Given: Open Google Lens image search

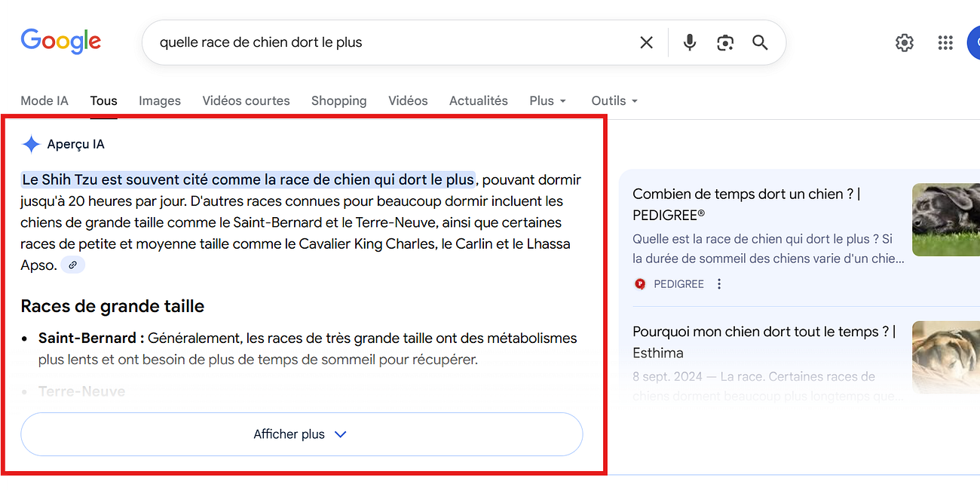Looking at the screenshot, I should (x=725, y=43).
